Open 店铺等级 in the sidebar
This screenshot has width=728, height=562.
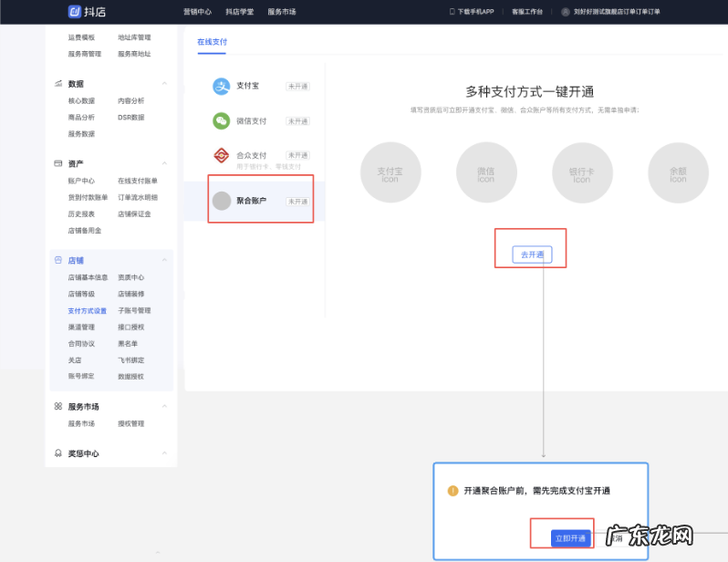tap(81, 294)
